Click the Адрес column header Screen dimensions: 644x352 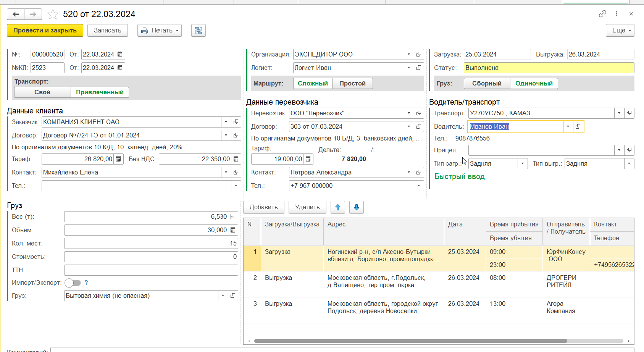(x=384, y=231)
